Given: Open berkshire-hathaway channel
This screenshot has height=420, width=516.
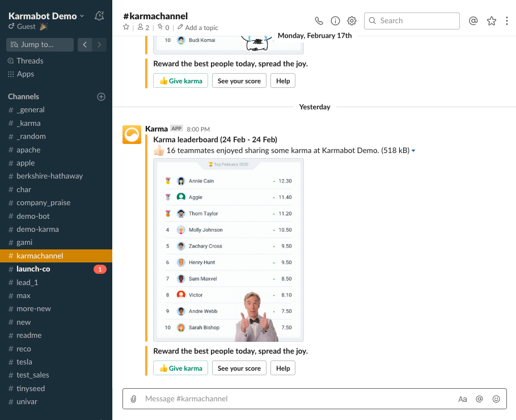Looking at the screenshot, I should point(56,176).
